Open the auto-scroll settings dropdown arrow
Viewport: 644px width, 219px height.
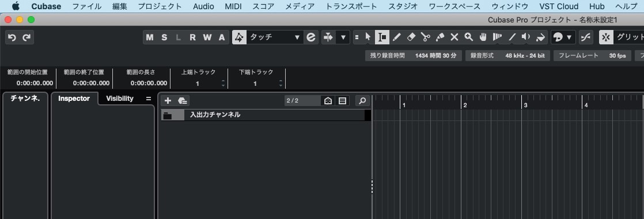point(343,37)
